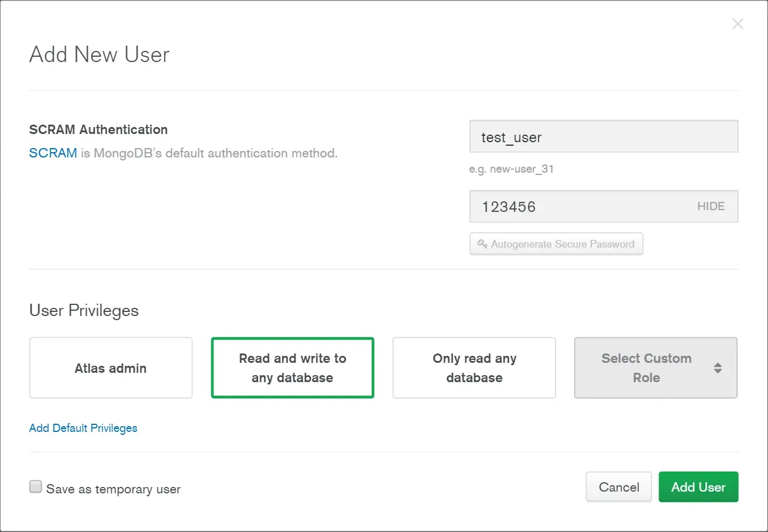Hide the password with the HIDE toggle
Image resolution: width=768 pixels, height=532 pixels.
(x=711, y=207)
